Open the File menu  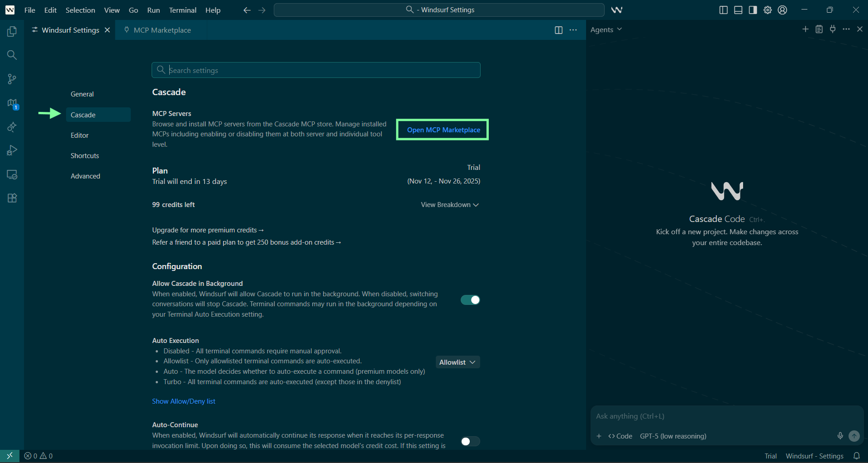coord(30,10)
